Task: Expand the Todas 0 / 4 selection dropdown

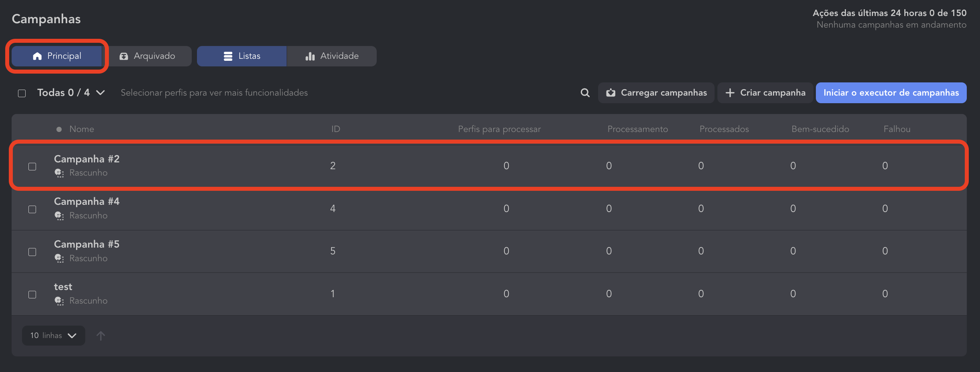Action: click(x=100, y=93)
